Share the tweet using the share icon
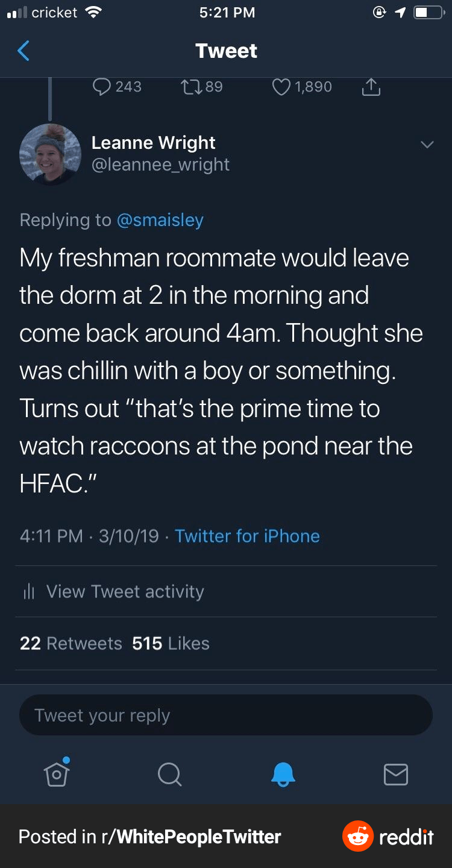The height and width of the screenshot is (868, 452). (x=371, y=87)
